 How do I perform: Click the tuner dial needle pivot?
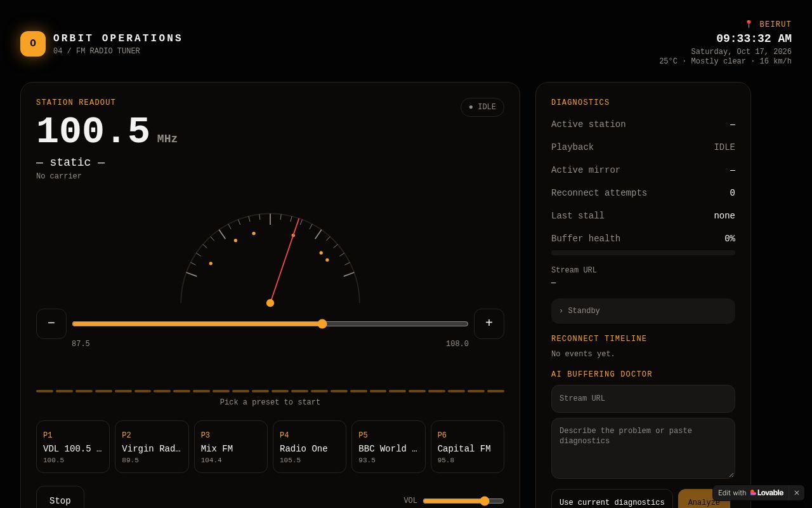point(270,303)
